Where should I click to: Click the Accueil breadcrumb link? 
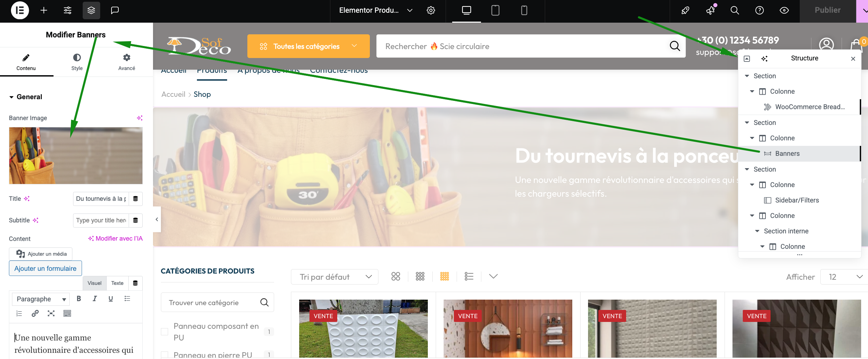coord(173,94)
